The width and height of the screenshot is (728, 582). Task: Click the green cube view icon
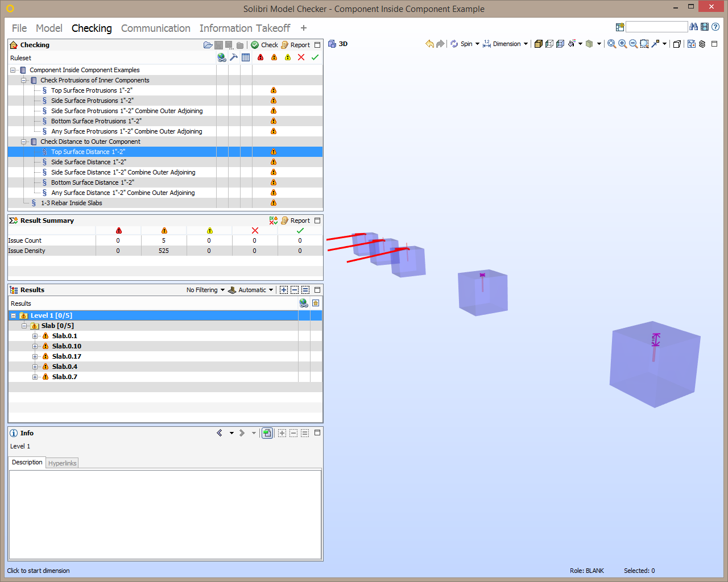coord(590,44)
